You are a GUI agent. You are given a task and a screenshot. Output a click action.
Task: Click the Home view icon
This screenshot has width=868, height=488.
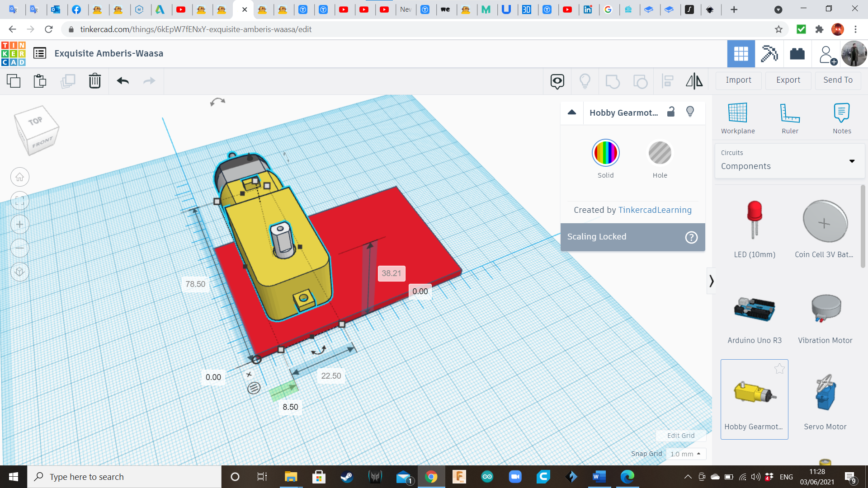(20, 177)
